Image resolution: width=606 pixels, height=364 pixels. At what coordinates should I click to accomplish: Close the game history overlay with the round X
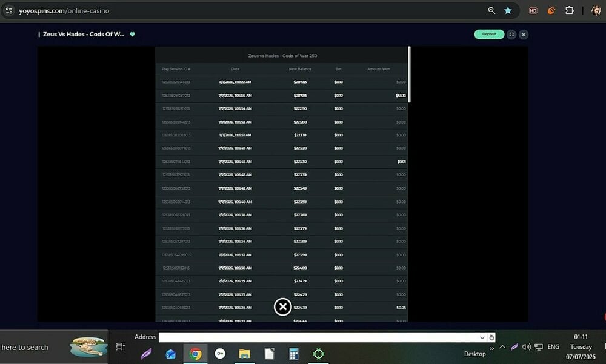282,307
